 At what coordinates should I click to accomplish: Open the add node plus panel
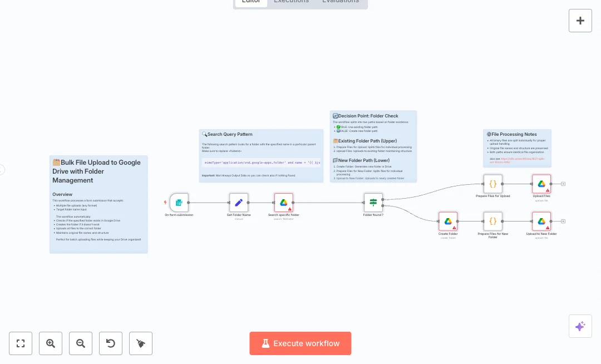pos(580,21)
